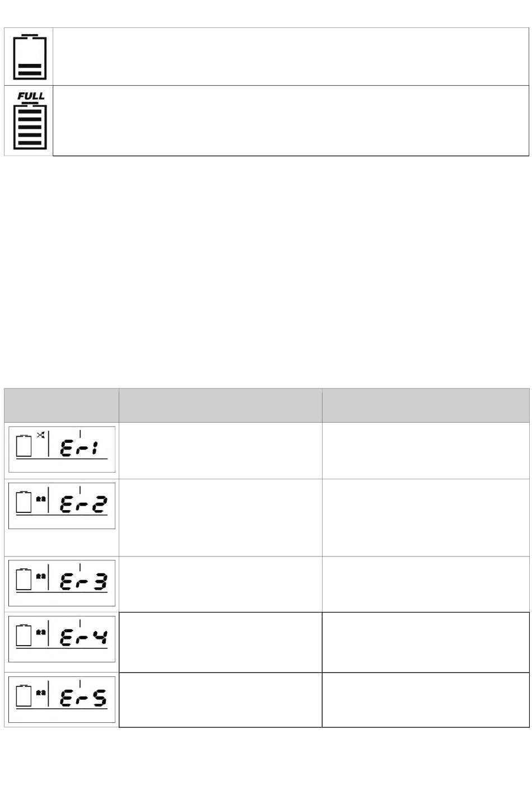Click the last column cell of the Er2 row
The image size is (532, 785).
(x=426, y=517)
